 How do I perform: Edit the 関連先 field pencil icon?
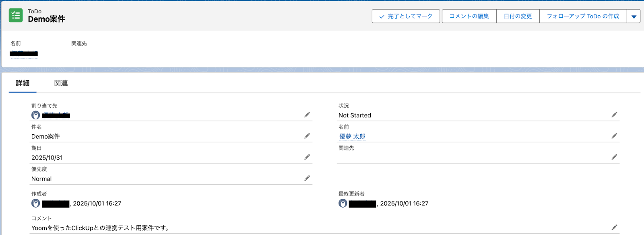[614, 157]
